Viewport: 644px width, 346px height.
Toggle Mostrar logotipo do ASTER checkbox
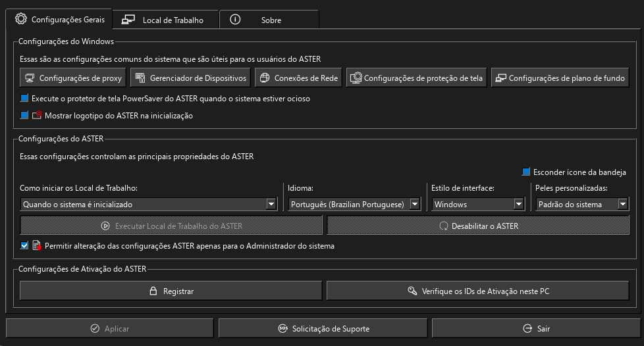pos(24,115)
